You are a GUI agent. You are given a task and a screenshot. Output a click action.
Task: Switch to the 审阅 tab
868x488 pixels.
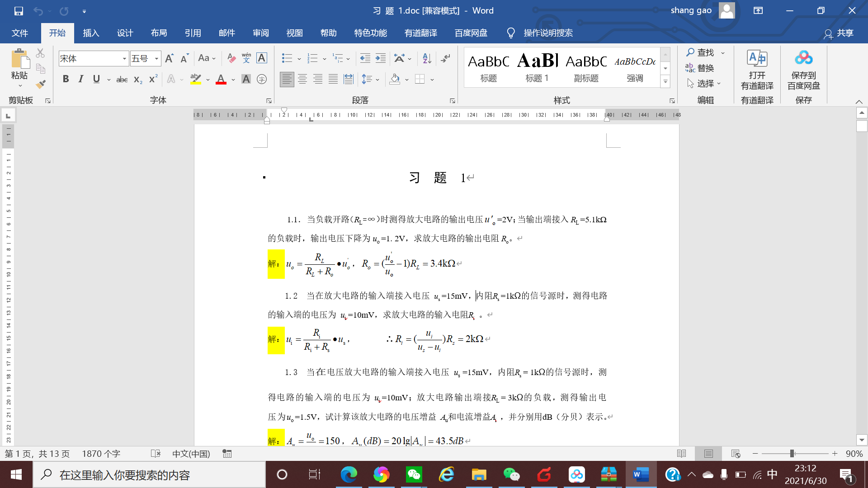click(261, 33)
